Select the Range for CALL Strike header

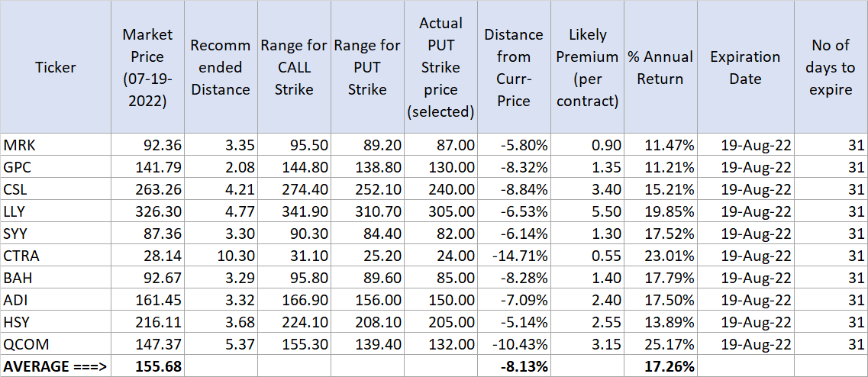[x=294, y=67]
